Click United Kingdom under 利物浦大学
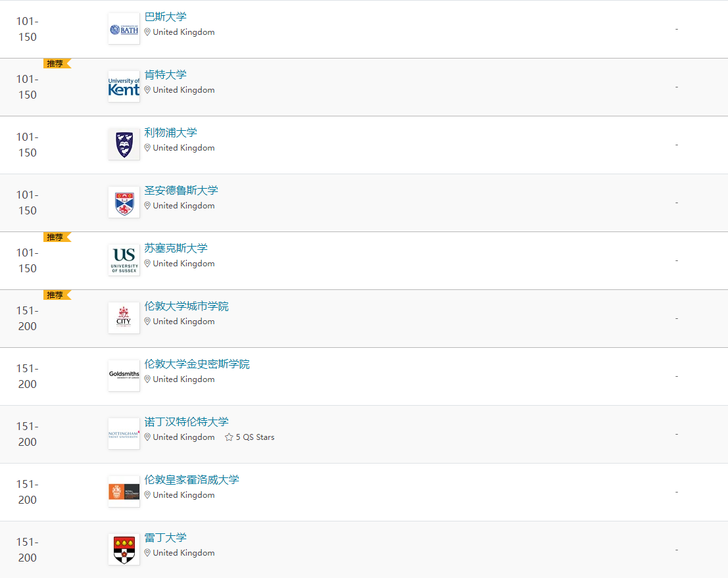Image resolution: width=728 pixels, height=578 pixels. pos(184,148)
